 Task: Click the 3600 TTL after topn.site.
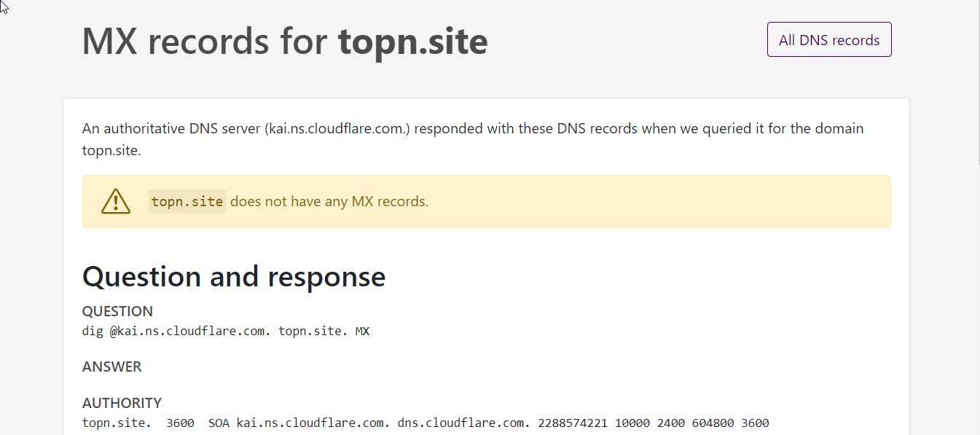(x=180, y=423)
